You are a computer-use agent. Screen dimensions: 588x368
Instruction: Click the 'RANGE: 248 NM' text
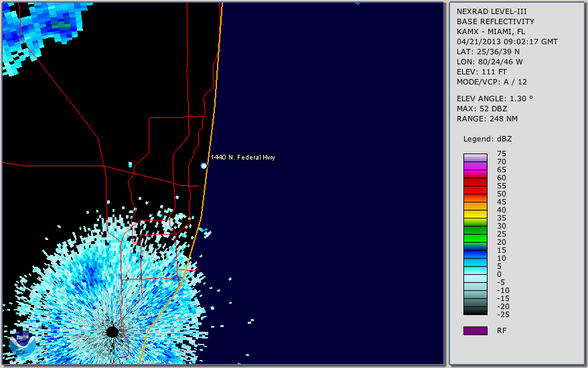487,119
